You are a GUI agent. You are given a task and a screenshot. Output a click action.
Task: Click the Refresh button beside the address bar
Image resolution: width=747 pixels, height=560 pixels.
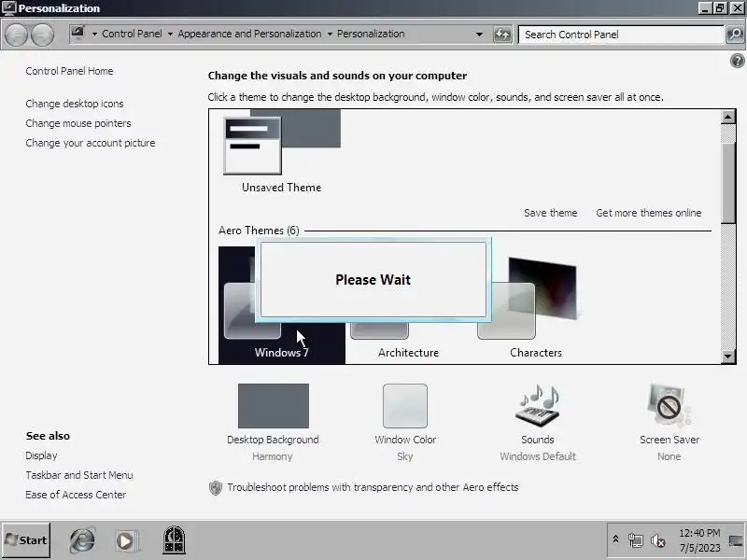coord(502,34)
